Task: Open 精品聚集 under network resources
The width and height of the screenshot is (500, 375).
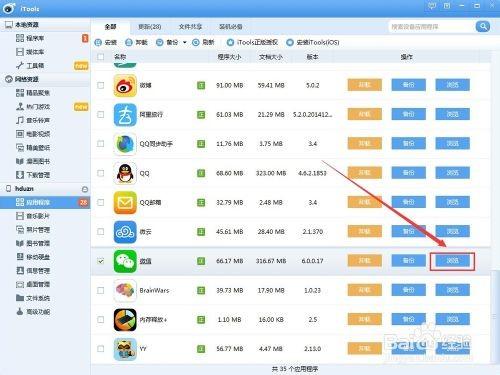Action: point(38,93)
